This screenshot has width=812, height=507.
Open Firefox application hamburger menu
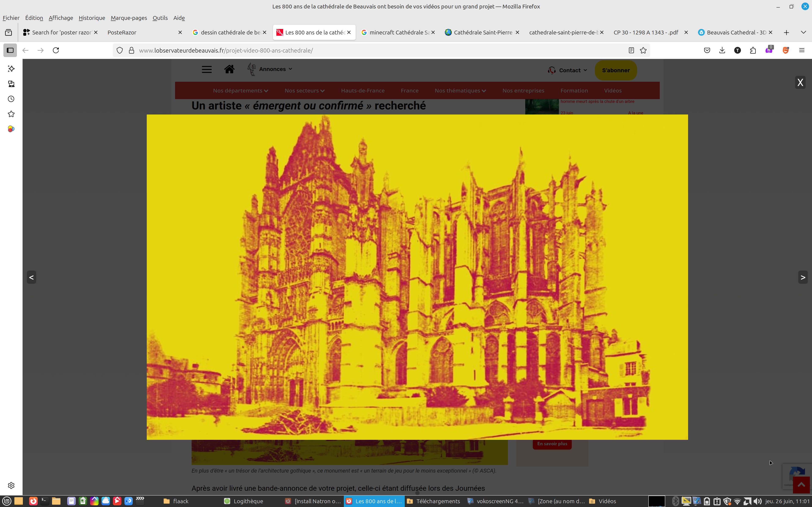pos(802,50)
